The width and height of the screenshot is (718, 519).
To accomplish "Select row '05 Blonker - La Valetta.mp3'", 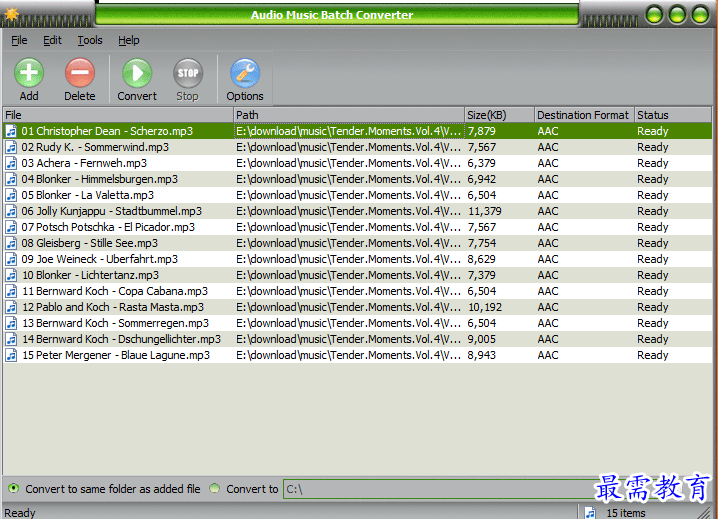I will click(x=358, y=195).
